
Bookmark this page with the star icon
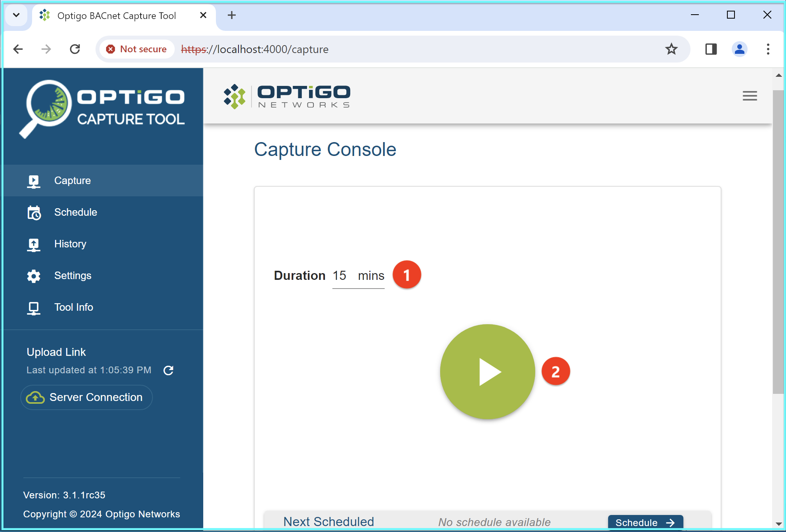671,49
